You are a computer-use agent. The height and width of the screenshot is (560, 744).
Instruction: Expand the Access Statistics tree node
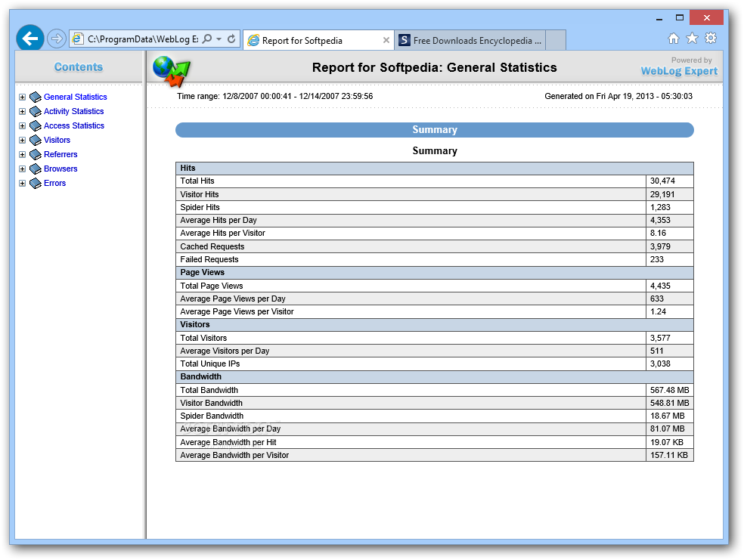pos(22,125)
